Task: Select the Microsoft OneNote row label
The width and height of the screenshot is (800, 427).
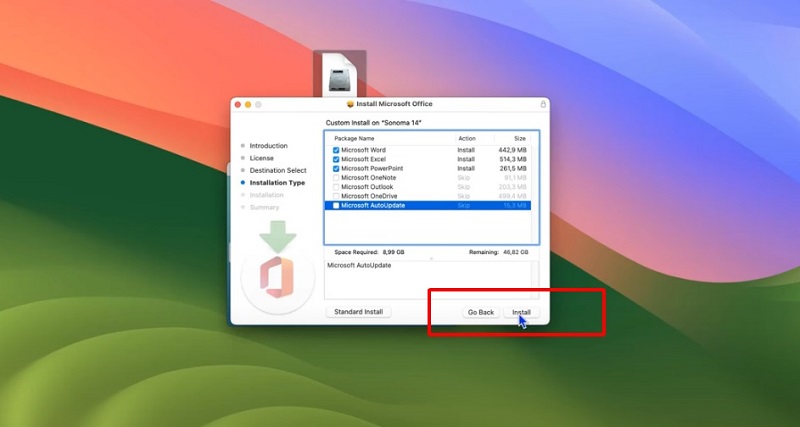Action: (x=368, y=178)
